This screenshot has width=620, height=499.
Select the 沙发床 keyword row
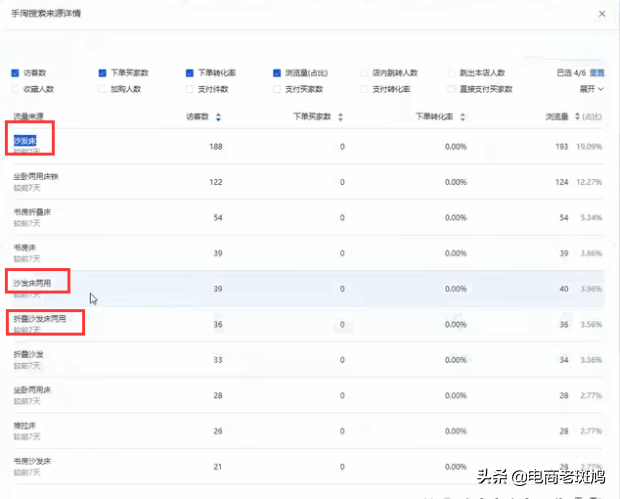24,141
